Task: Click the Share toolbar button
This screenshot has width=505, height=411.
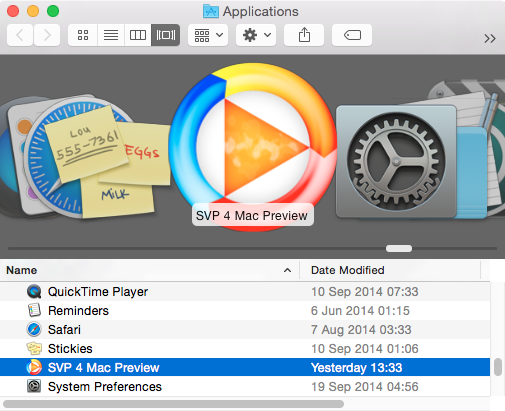Action: coord(304,35)
